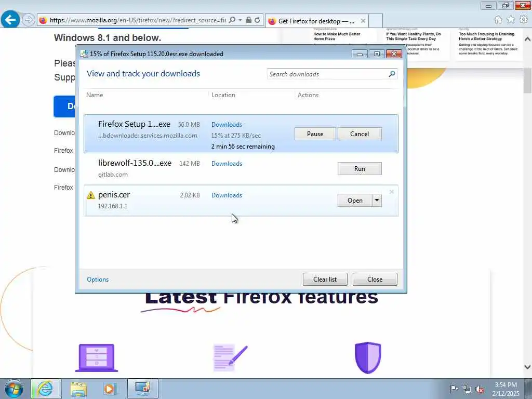The image size is (532, 399).
Task: Open the If You Want Healthy Plants article
Action: (x=413, y=36)
